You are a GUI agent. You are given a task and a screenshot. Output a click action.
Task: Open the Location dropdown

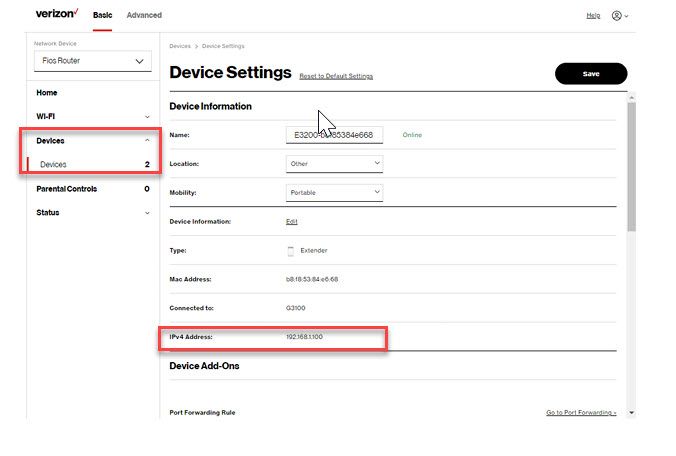click(x=334, y=163)
